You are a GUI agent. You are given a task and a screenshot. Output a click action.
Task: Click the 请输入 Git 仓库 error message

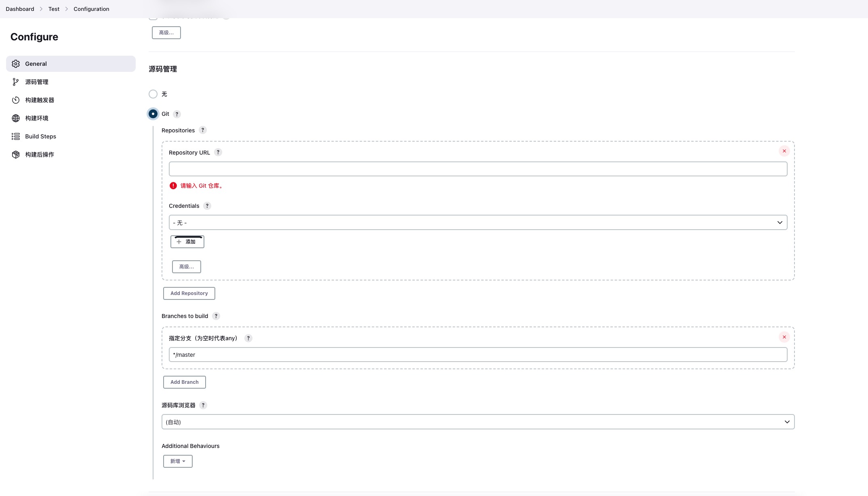202,186
